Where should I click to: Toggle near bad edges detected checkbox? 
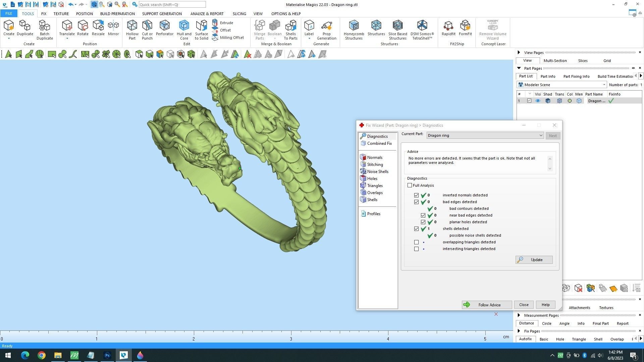point(423,215)
